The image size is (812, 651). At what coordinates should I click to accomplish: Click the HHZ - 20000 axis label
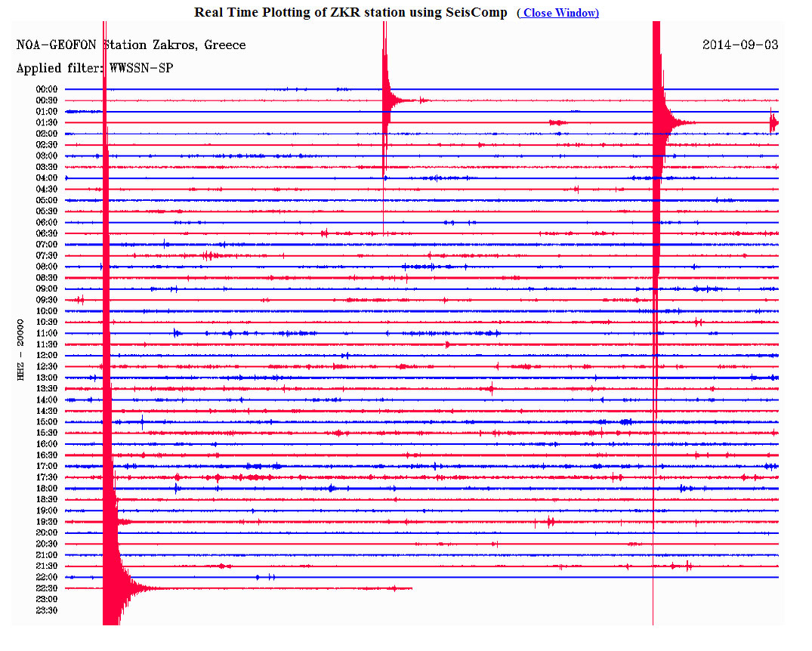(22, 349)
